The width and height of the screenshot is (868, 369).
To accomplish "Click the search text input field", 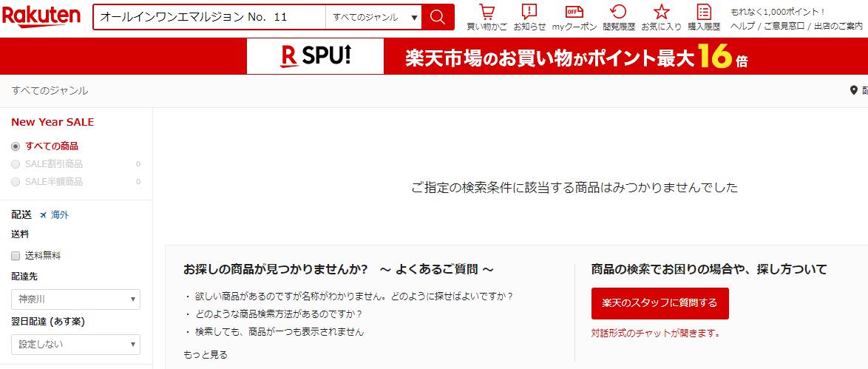I will click(209, 17).
